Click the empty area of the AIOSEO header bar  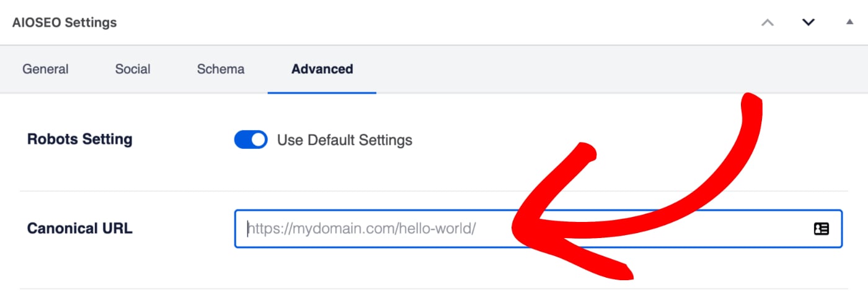point(434,22)
